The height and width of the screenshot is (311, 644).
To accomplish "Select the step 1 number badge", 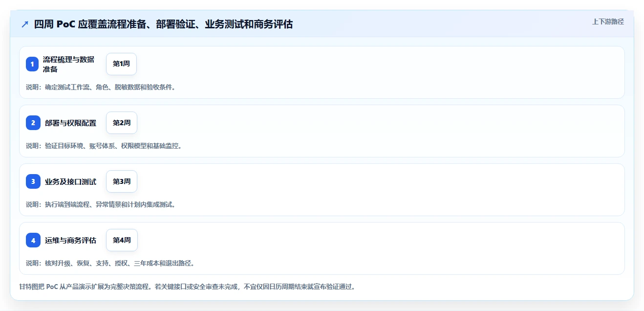I will coord(32,64).
